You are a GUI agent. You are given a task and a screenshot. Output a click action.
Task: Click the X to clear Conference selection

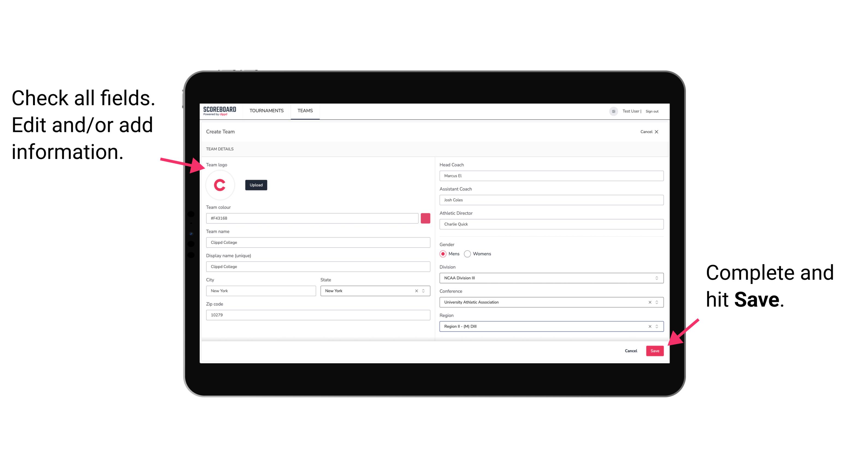[648, 302]
